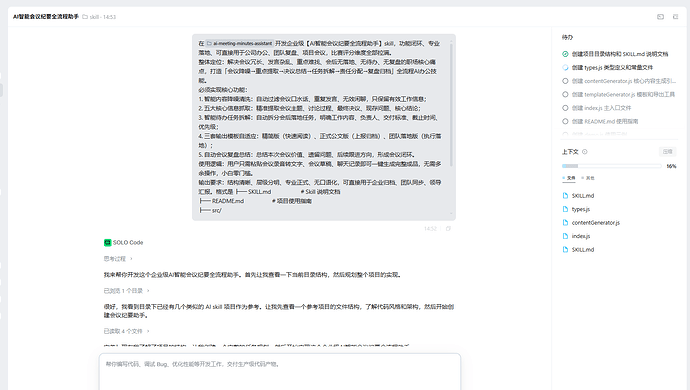Switch to the 其他 context tab

click(588, 178)
